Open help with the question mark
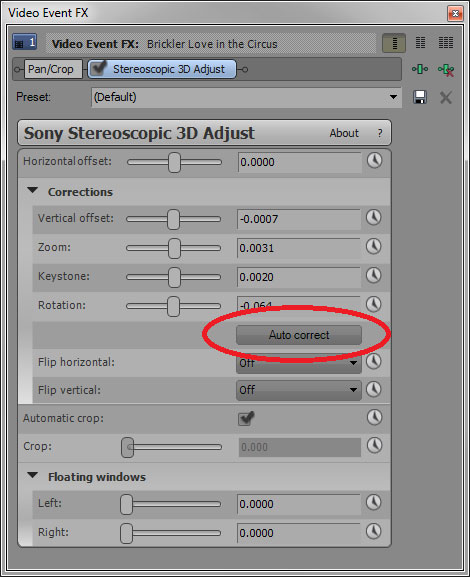The width and height of the screenshot is (470, 577). [380, 133]
